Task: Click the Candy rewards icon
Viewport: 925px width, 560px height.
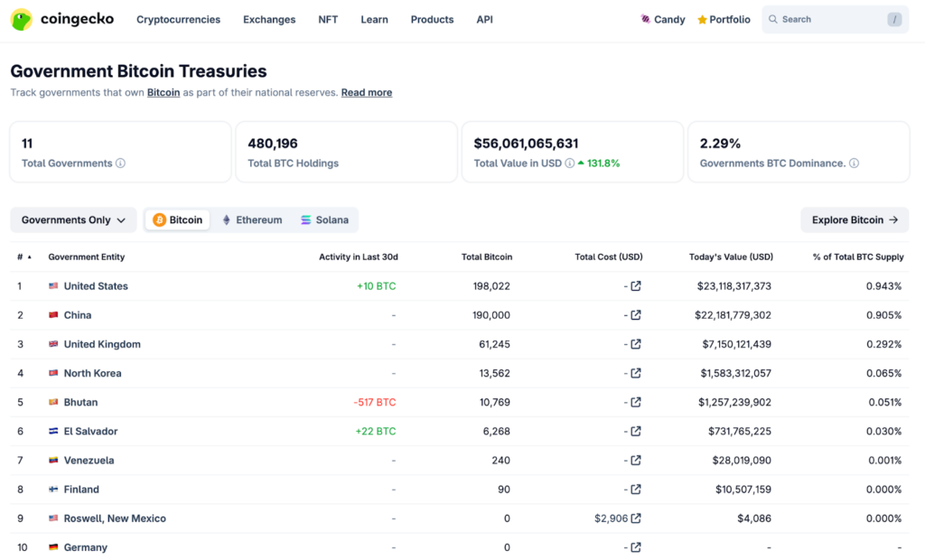Action: 646,19
